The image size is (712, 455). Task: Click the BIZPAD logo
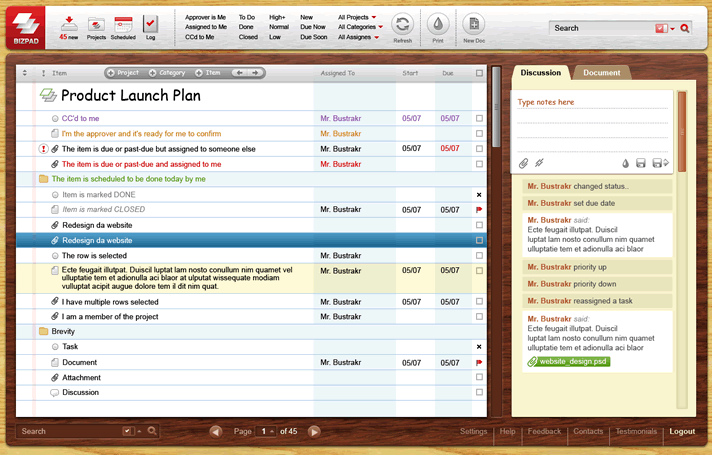[x=26, y=27]
